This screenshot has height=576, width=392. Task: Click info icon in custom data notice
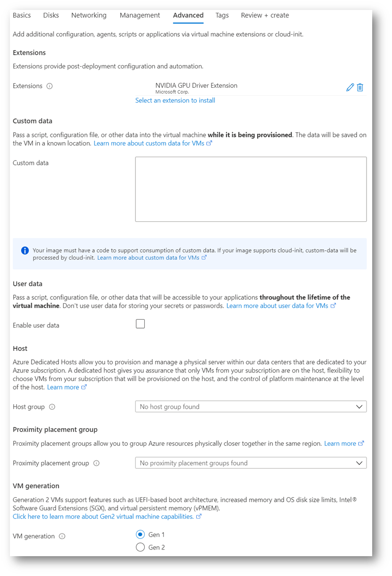point(25,250)
